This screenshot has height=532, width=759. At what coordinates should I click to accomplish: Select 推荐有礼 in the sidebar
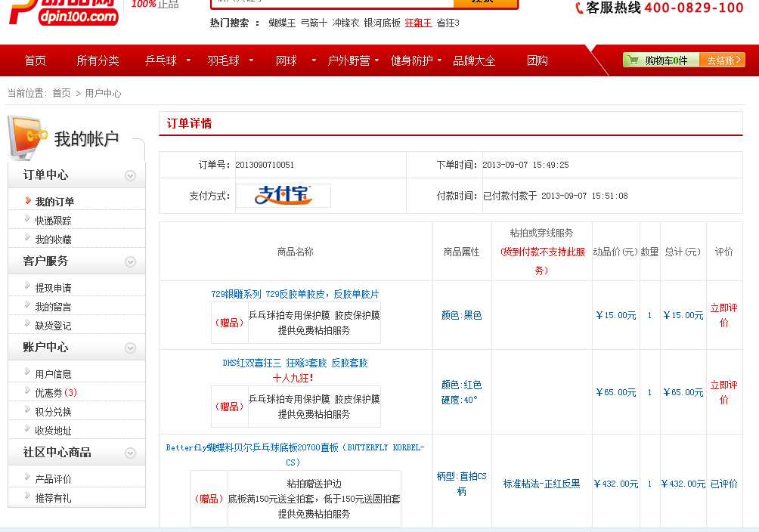[x=53, y=498]
